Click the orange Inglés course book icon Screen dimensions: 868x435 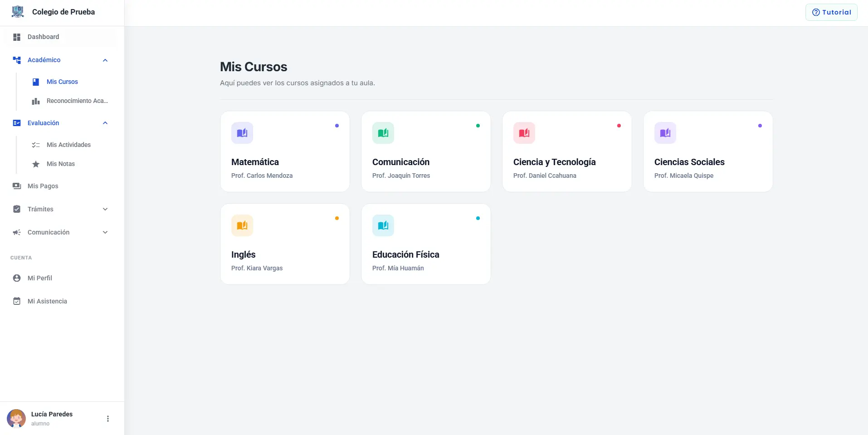coord(242,225)
